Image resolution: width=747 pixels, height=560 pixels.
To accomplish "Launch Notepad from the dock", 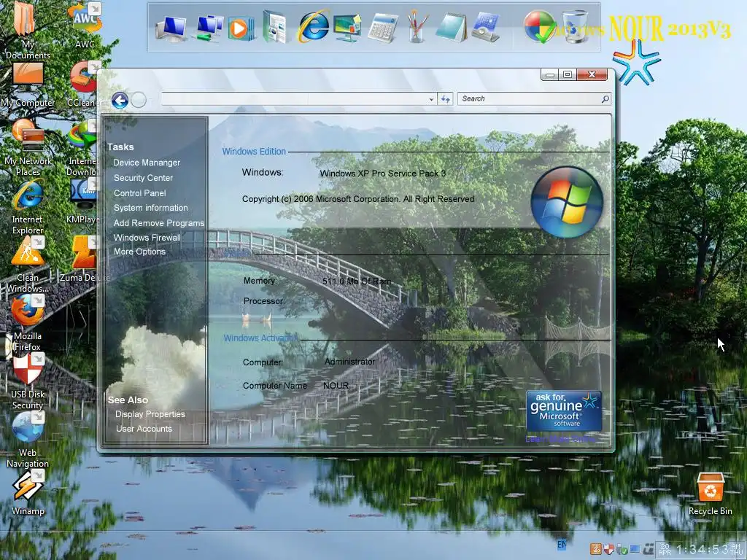I will (451, 28).
